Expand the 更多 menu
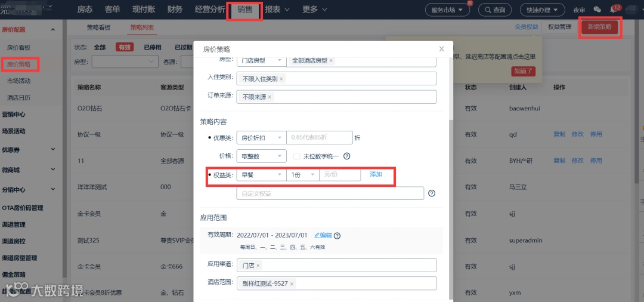This screenshot has height=302, width=644. pyautogui.click(x=315, y=9)
